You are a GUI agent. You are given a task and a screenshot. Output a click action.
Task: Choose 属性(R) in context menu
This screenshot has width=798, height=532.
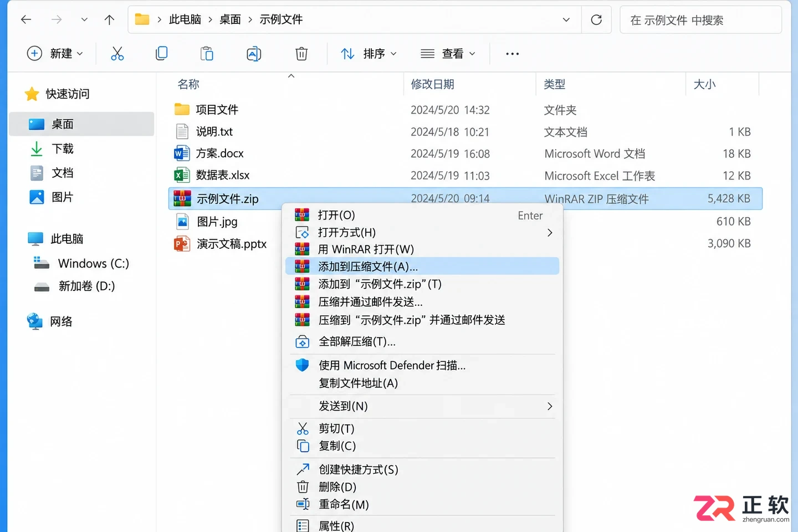[422, 525]
